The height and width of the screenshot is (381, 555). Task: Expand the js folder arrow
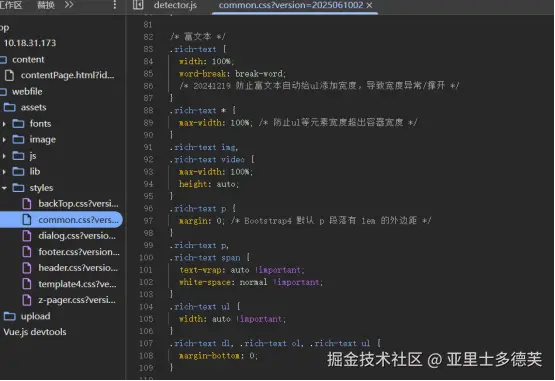[x=4, y=156]
